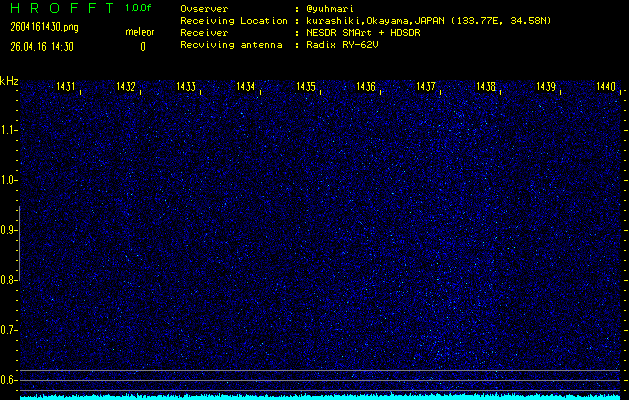Click the 0.7 kHz frequency label

click(9, 330)
